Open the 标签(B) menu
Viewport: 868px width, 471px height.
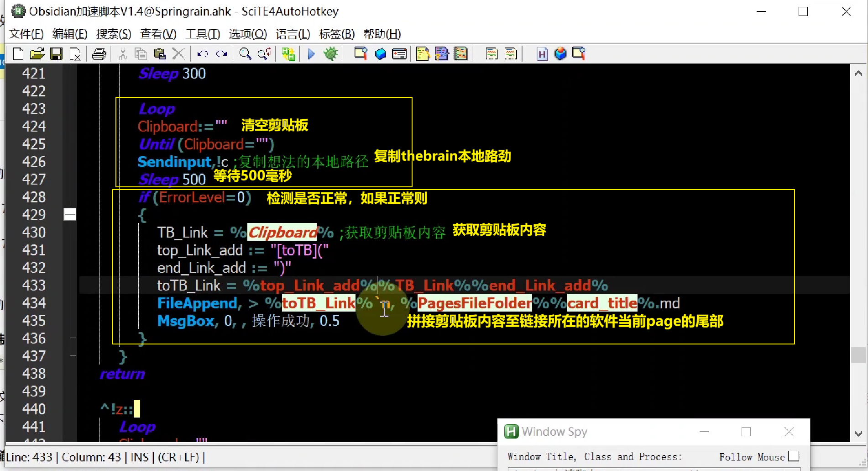pos(337,34)
